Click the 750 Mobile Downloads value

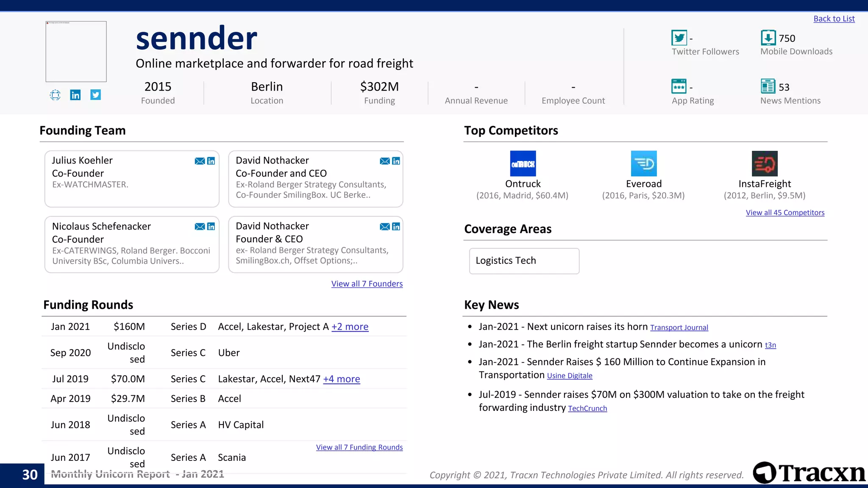(x=787, y=39)
